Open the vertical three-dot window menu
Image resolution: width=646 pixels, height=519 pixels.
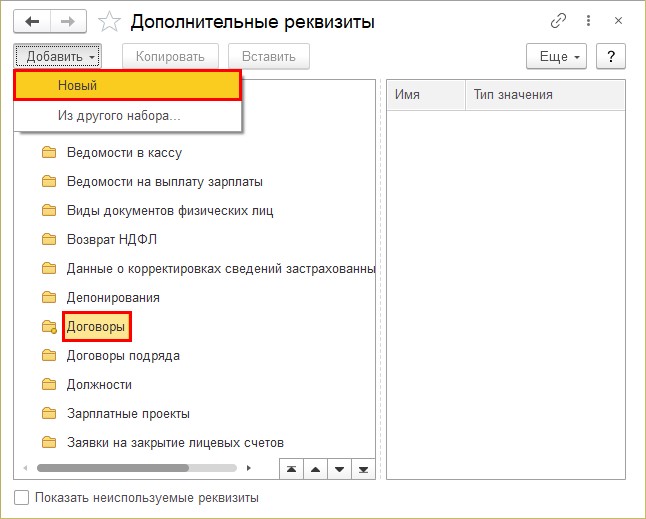point(588,21)
